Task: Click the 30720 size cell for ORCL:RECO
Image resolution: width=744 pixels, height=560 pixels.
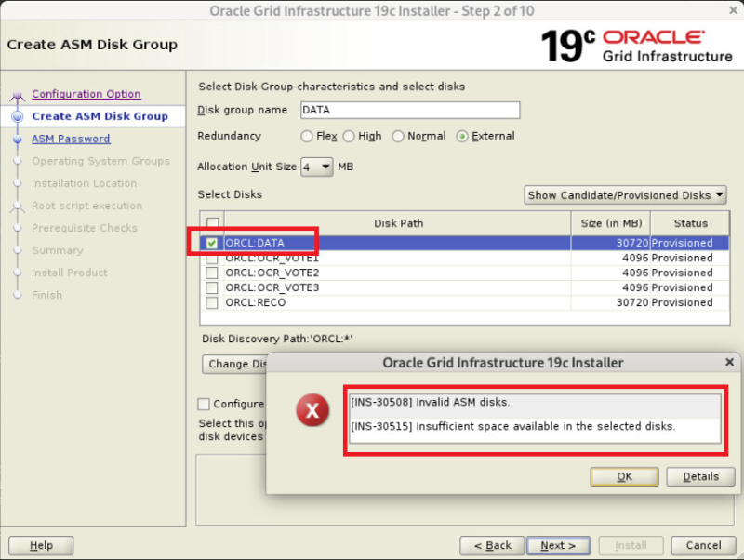Action: click(610, 302)
